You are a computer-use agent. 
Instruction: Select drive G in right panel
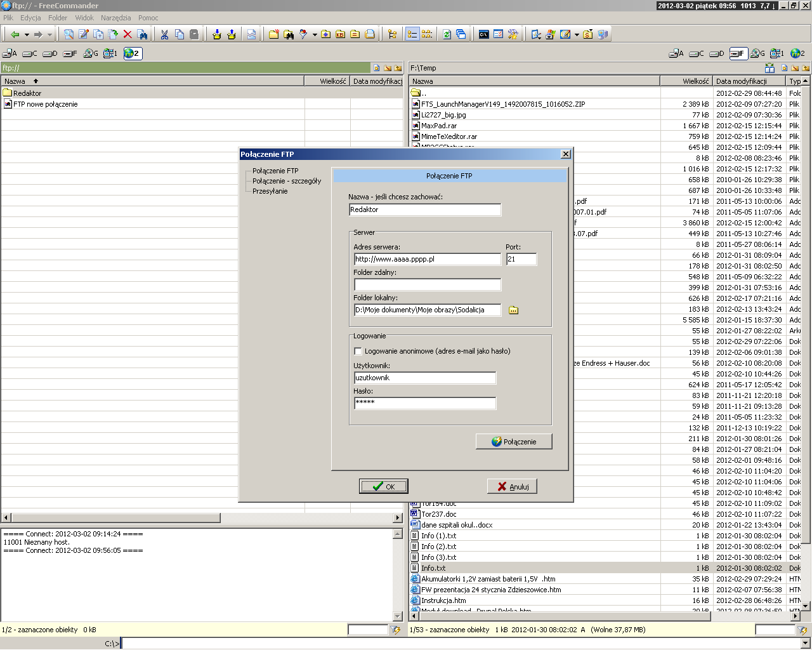(757, 53)
